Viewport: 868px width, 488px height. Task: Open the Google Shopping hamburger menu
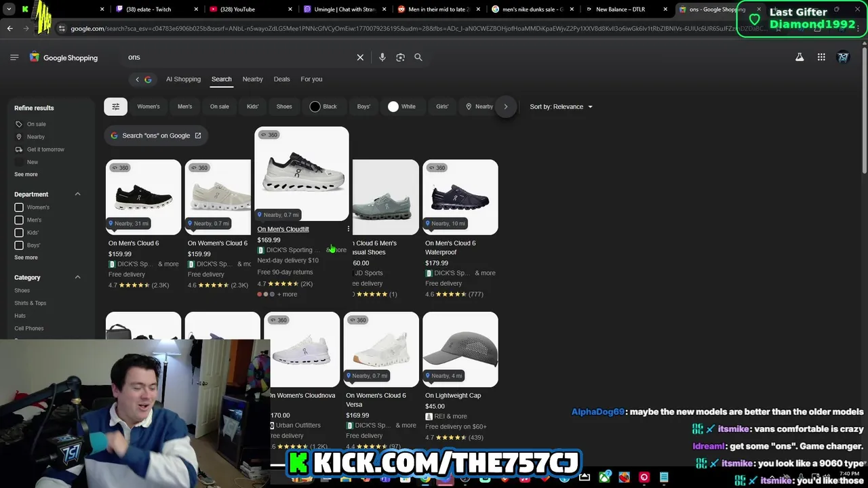[x=14, y=58]
